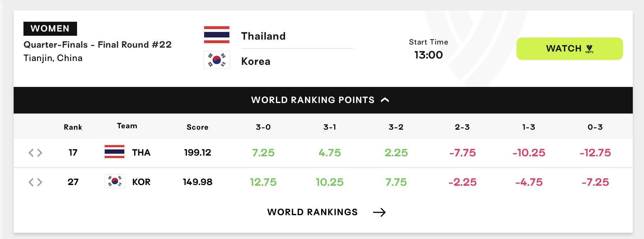Click Korea's 3-0 value 12.75
Screen dimensions: 644x239
tap(263, 182)
